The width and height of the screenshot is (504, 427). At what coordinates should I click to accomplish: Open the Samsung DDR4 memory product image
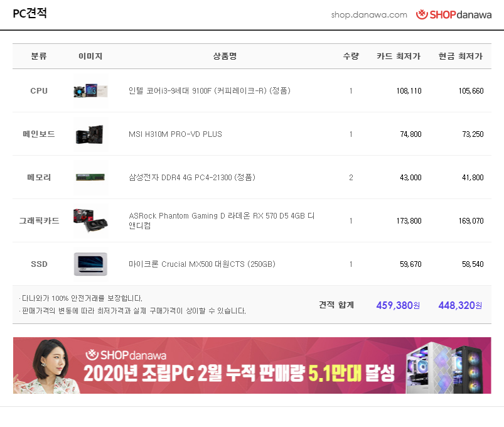pyautogui.click(x=90, y=178)
